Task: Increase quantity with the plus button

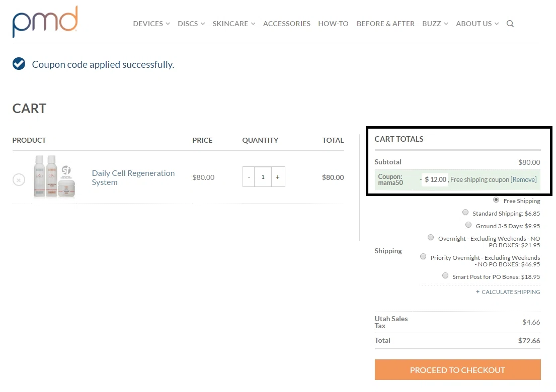Action: pos(278,177)
